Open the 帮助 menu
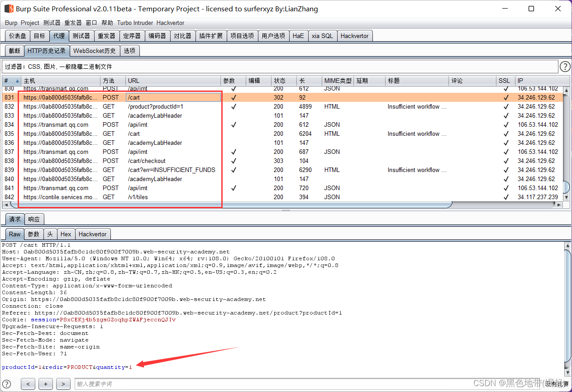Viewport: 572px width, 392px height. (x=107, y=23)
